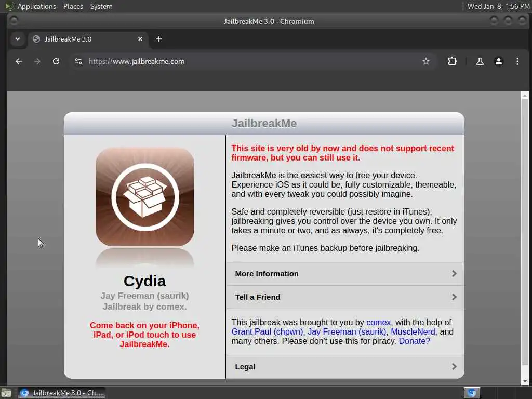The height and width of the screenshot is (399, 532).
Task: Reload the JailbreakMe page
Action: [56, 61]
